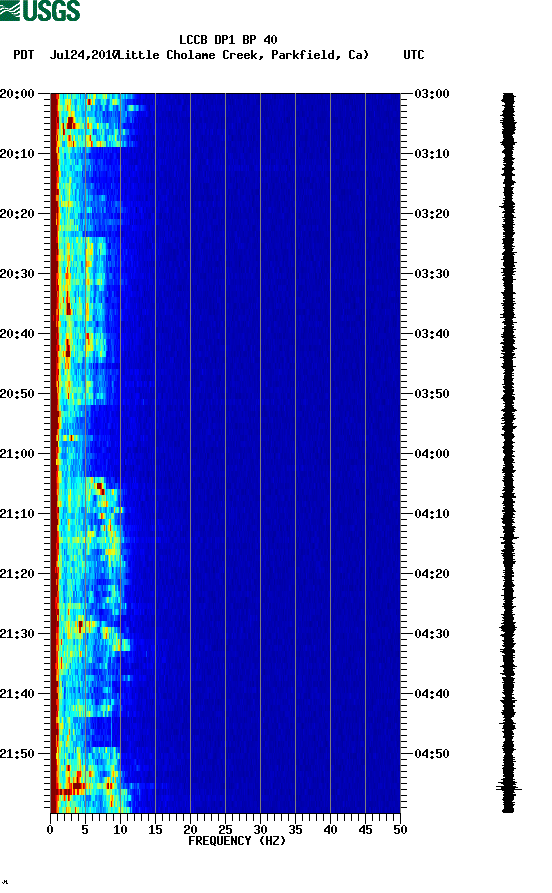This screenshot has height=893, width=552.
Task: Click the 03:50 UTC time label
Action: 432,394
